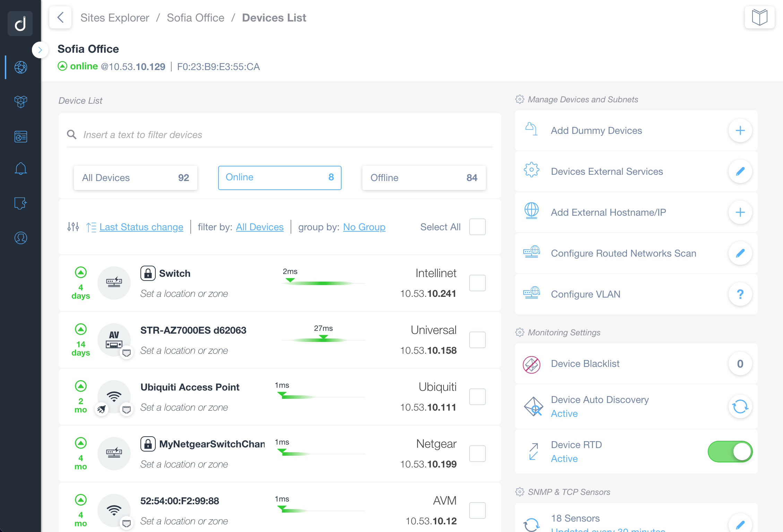
Task: Check the Ubiquiti Access Point row checkbox
Action: (x=477, y=397)
